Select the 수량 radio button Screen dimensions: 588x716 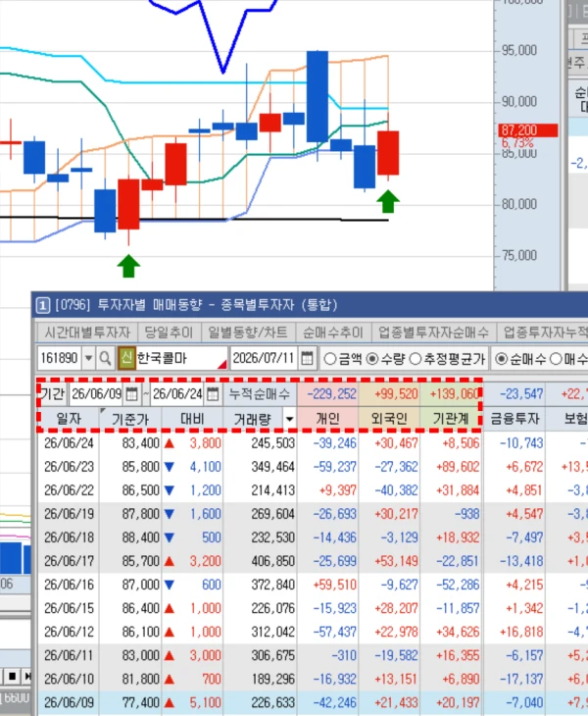[372, 359]
